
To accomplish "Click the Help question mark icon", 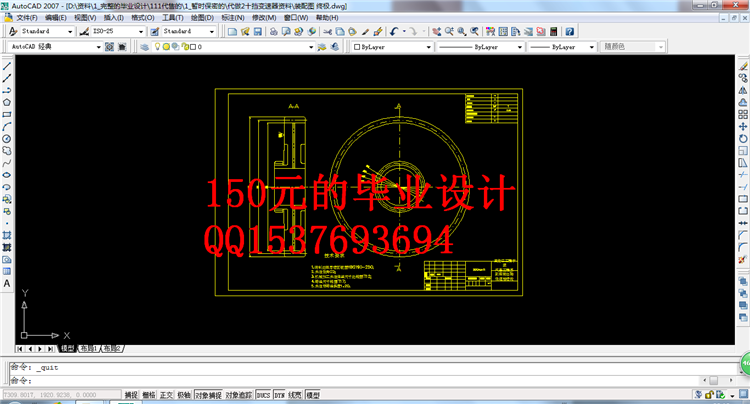I will [570, 32].
